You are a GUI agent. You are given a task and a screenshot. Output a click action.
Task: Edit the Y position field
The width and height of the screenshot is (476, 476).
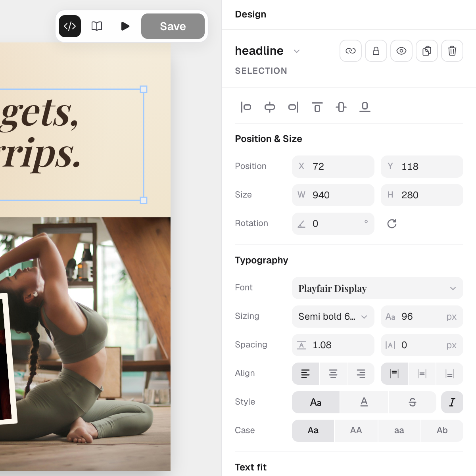(422, 167)
